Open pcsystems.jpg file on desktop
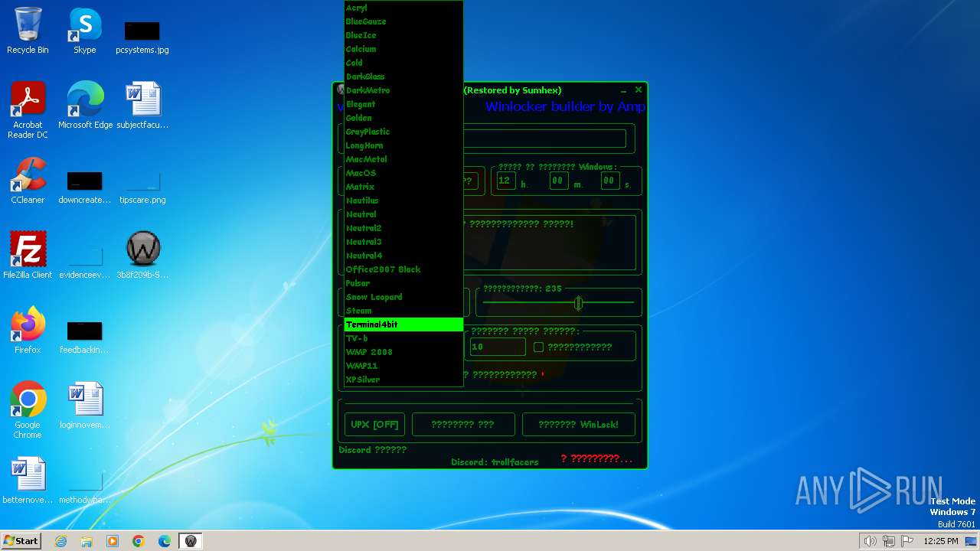 [142, 37]
